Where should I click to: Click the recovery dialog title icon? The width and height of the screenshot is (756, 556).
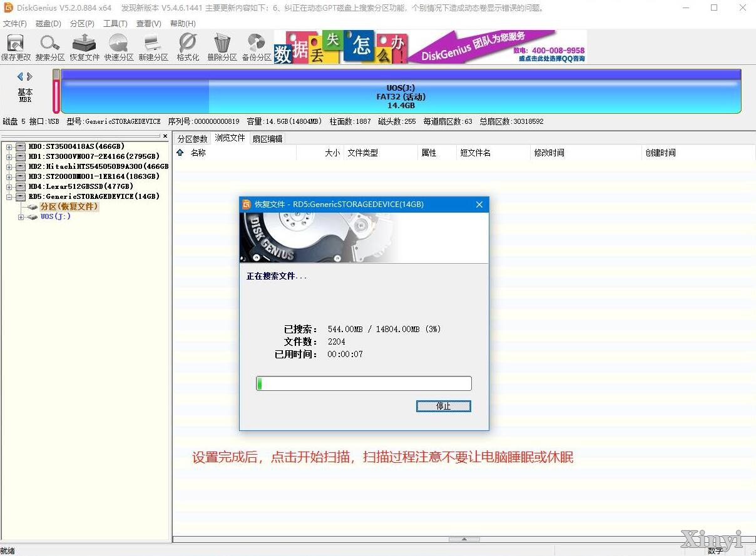coord(247,205)
